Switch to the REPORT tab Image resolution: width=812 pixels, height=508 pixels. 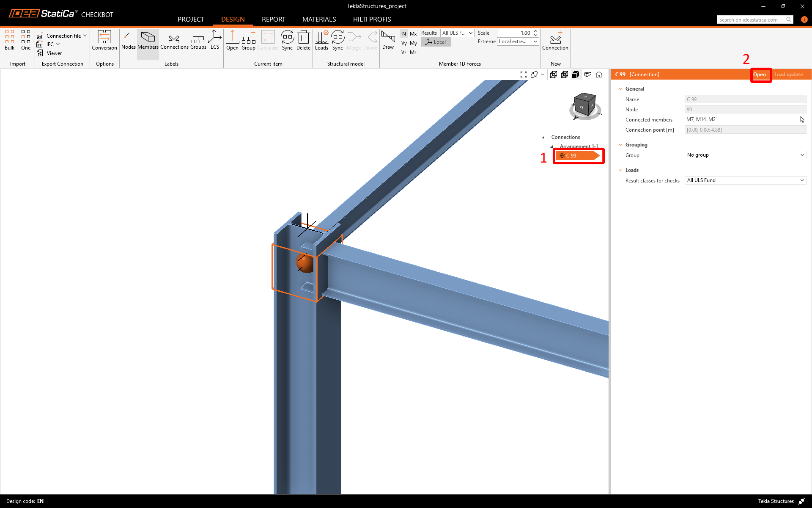(273, 19)
